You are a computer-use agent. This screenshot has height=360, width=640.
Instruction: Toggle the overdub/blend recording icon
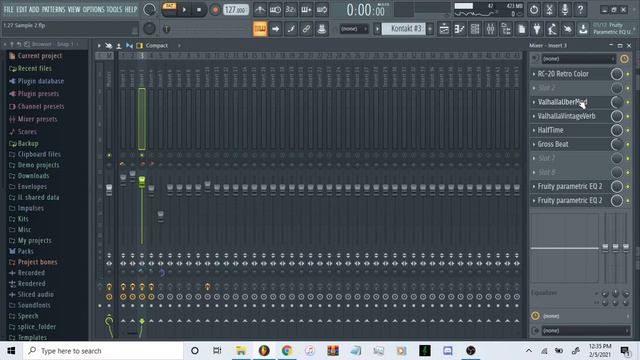tap(306, 9)
